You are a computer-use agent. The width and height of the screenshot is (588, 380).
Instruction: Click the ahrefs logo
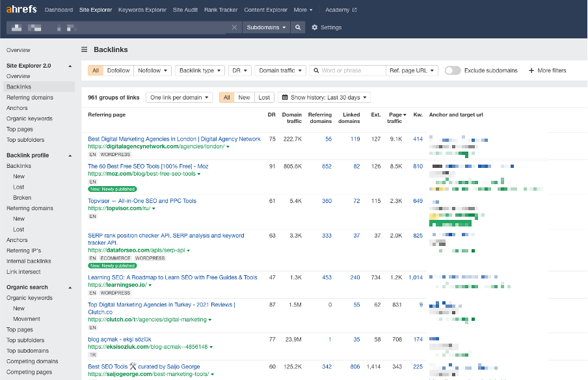21,9
